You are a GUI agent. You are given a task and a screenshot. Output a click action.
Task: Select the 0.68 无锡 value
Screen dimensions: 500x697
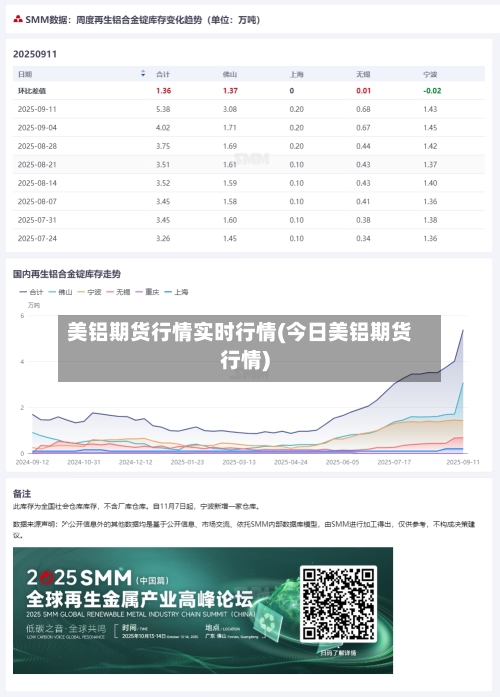(x=363, y=109)
